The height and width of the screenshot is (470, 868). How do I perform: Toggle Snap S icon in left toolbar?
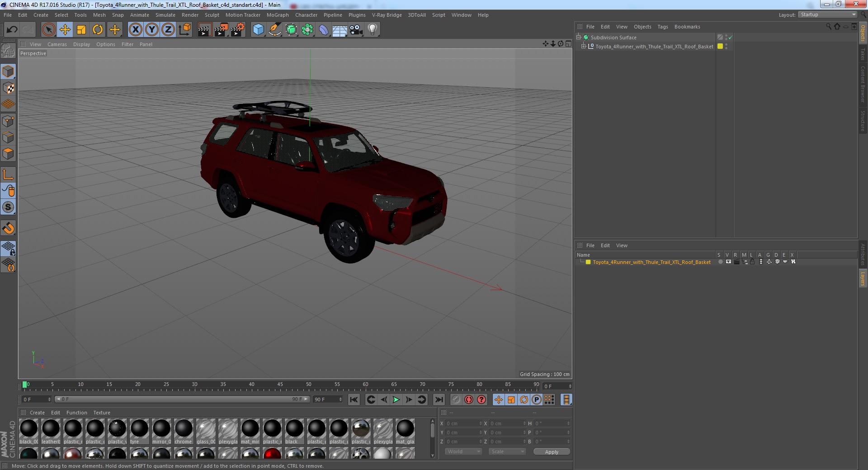point(8,207)
